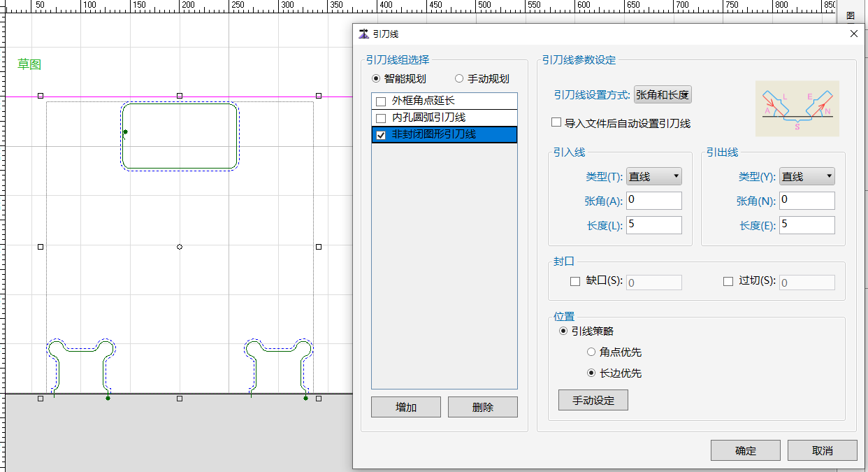Enable the 过切(S) checkbox

(x=728, y=281)
